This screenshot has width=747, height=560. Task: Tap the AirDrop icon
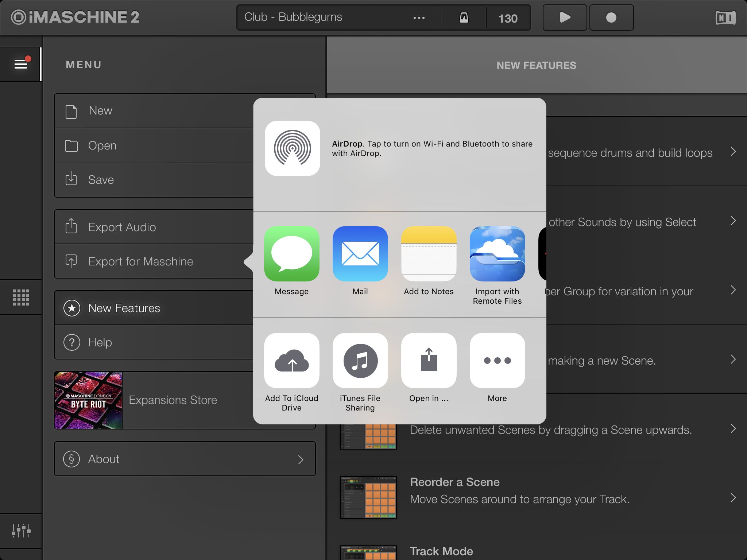(293, 148)
